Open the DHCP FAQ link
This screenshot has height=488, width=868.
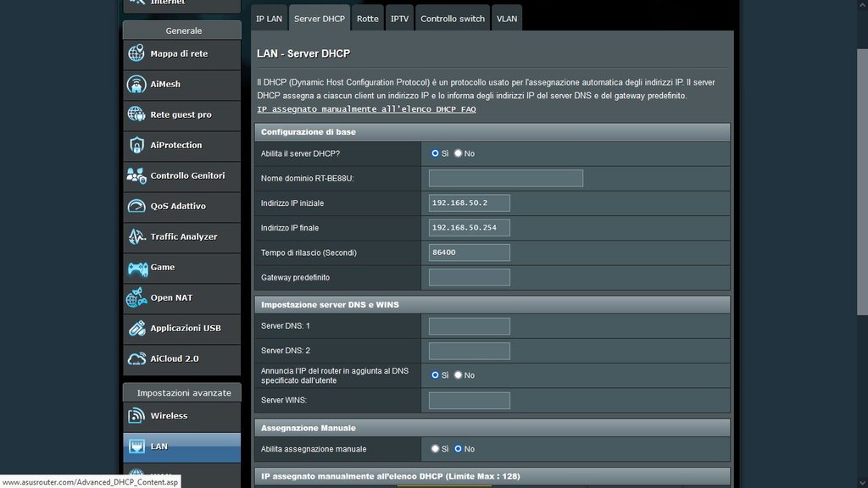click(366, 110)
